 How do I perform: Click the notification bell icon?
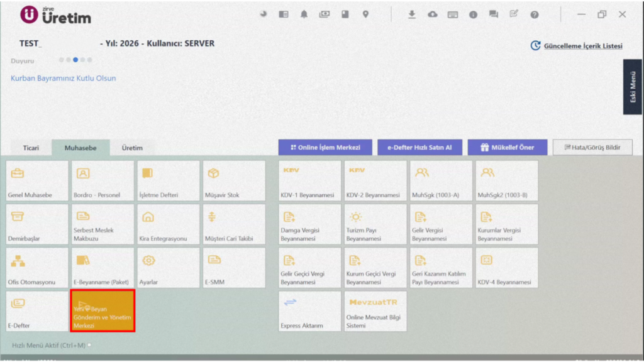pyautogui.click(x=304, y=14)
